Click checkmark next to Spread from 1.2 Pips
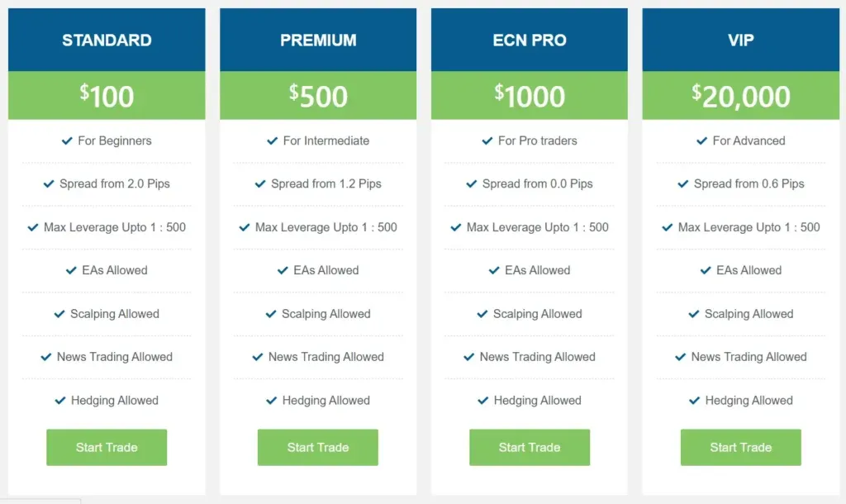The width and height of the screenshot is (846, 504). [261, 183]
